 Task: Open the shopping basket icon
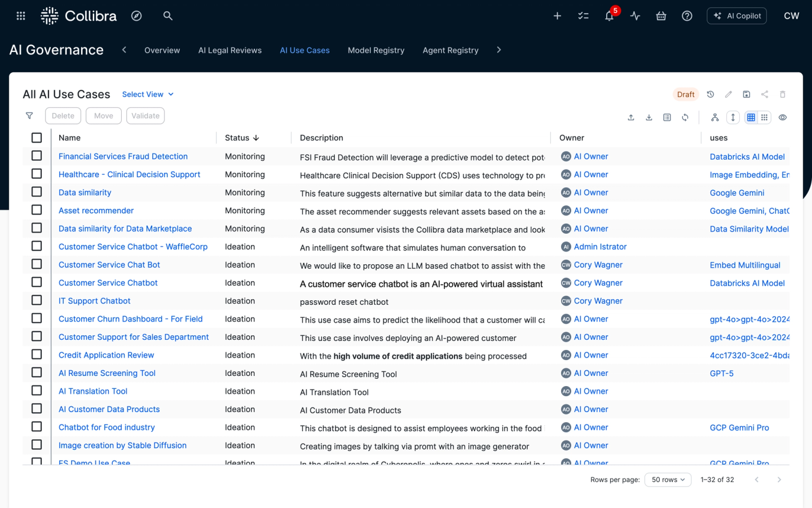661,16
